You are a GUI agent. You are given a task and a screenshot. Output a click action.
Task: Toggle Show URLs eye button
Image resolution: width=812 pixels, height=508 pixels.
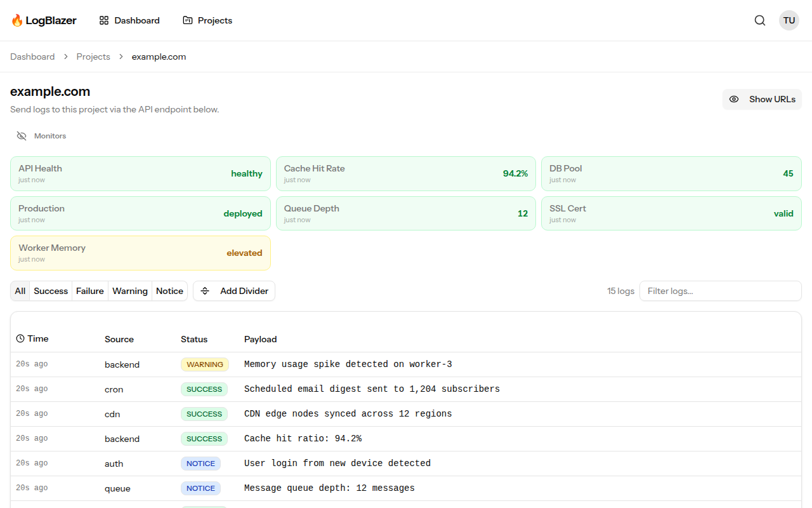762,99
